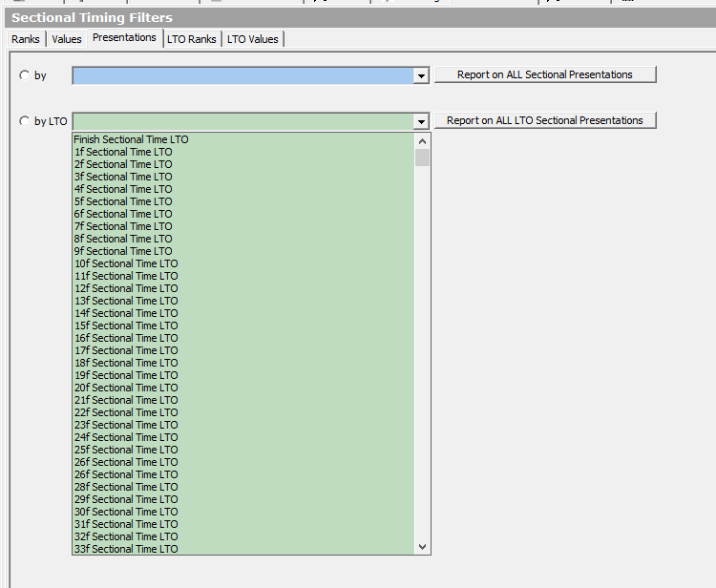Switch to the LTO Ranks tab

[192, 39]
